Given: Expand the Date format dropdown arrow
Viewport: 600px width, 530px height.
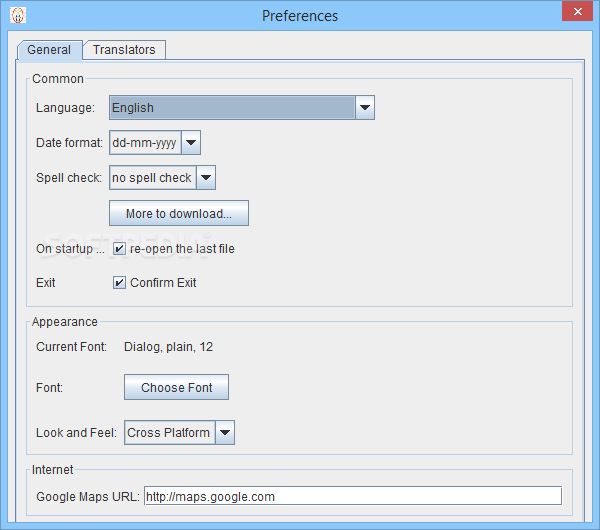Looking at the screenshot, I should tap(191, 143).
